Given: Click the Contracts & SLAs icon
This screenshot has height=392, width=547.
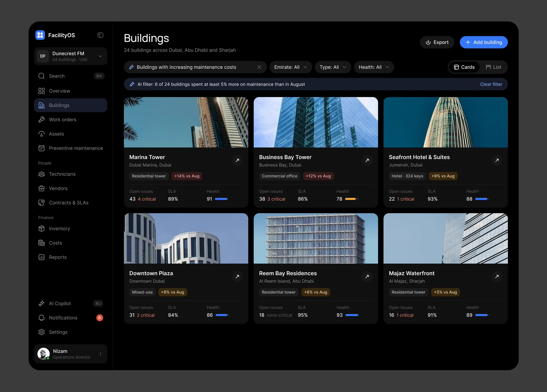Looking at the screenshot, I should (41, 203).
